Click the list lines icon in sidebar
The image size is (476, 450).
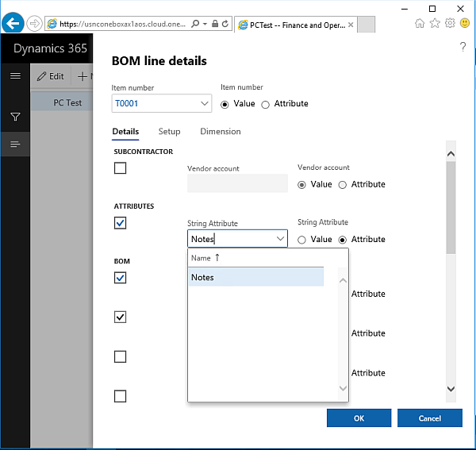click(x=15, y=144)
